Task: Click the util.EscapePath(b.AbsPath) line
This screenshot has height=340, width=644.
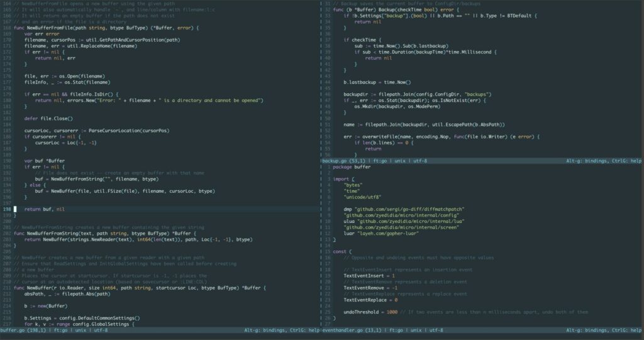Action: click(425, 125)
